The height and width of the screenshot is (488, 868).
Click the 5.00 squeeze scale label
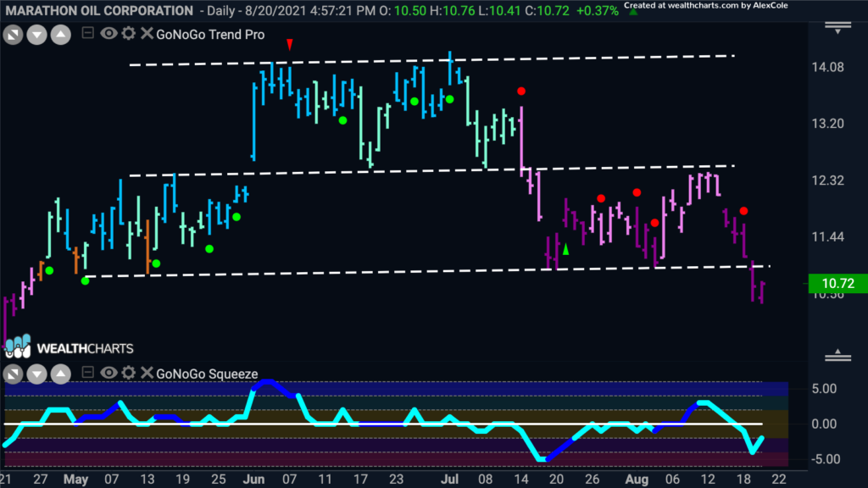(x=824, y=389)
